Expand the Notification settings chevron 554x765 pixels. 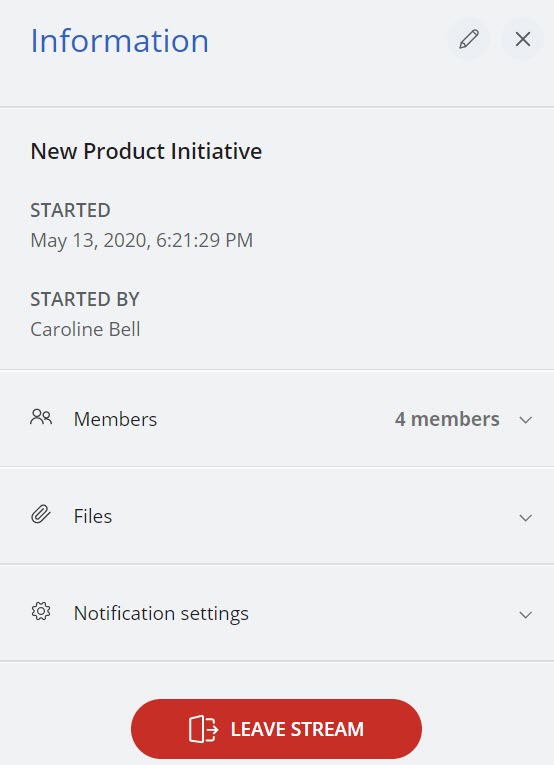(525, 615)
